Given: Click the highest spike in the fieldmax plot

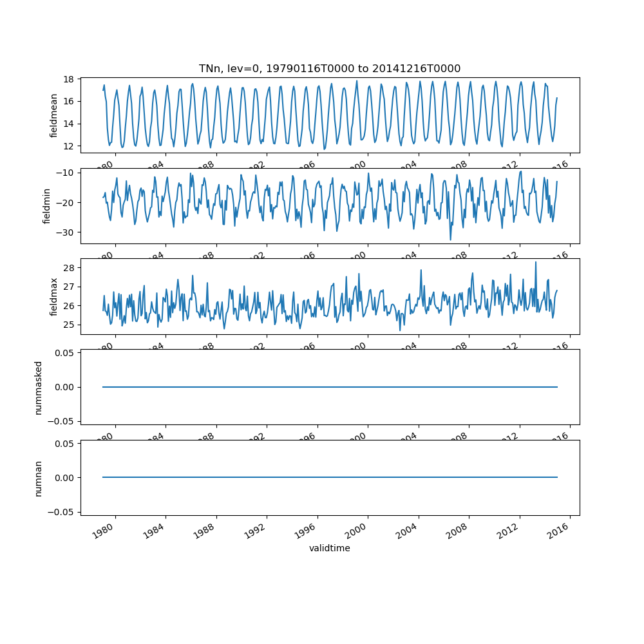Looking at the screenshot, I should [535, 262].
